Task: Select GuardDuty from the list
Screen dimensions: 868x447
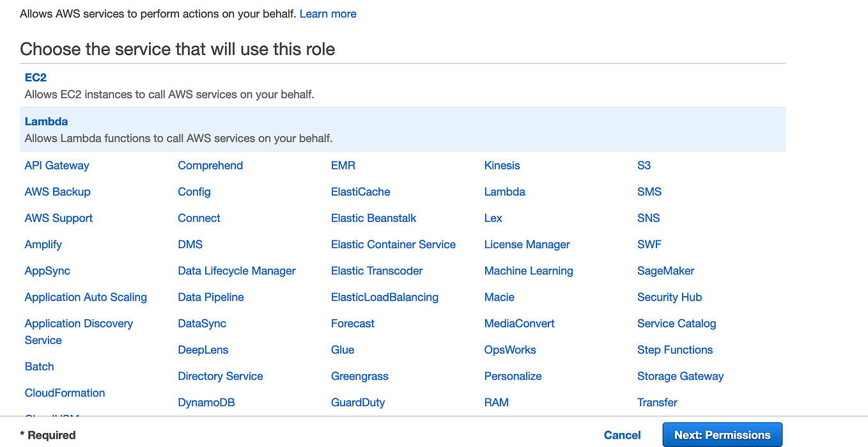Action: click(357, 402)
